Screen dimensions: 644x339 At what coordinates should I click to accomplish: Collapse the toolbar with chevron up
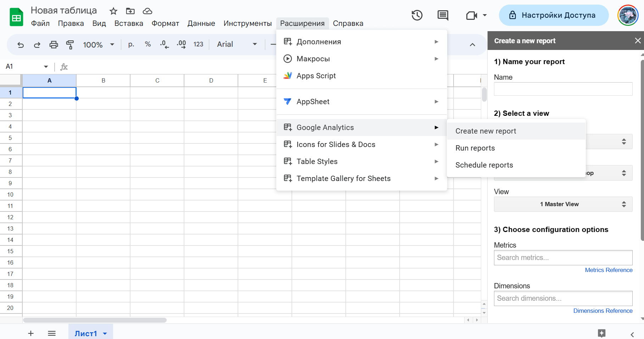click(472, 45)
